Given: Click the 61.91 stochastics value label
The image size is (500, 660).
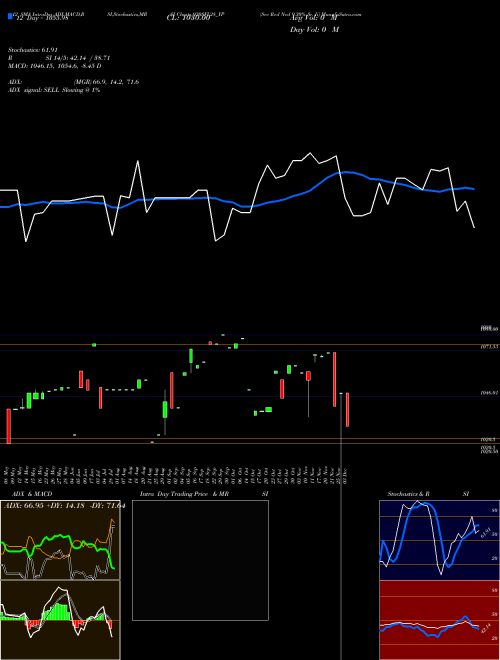Looking at the screenshot, I should click(485, 532).
